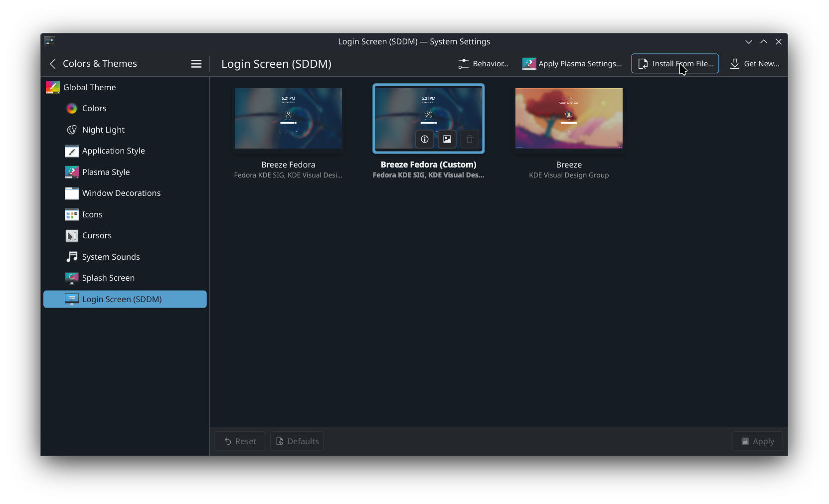Select Night Light in the sidebar
The width and height of the screenshot is (829, 504).
tap(125, 130)
